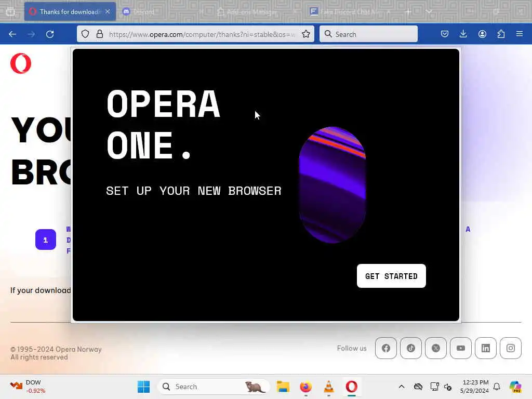This screenshot has width=532, height=399.
Task: Click the Windows taskbar Search box
Action: (214, 387)
